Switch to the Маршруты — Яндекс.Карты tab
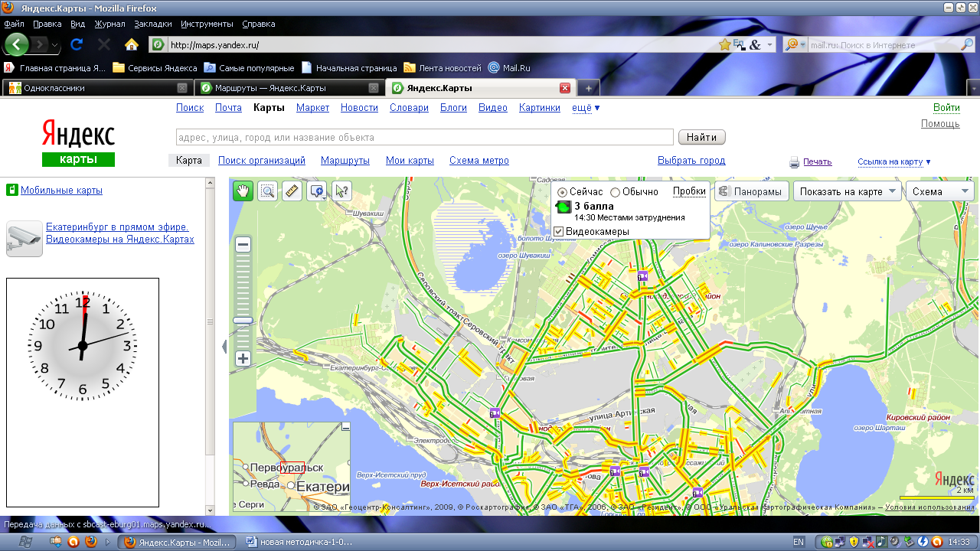This screenshot has width=980, height=551. [289, 88]
